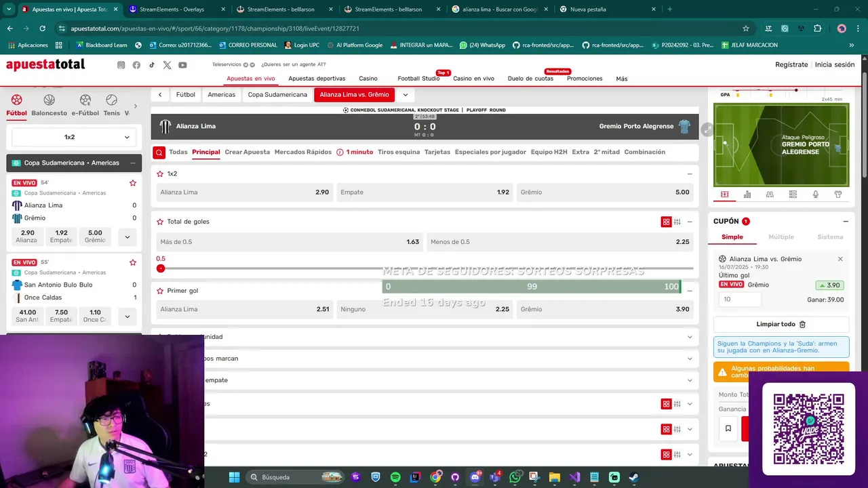
Task: Switch to the Tarjetas tab
Action: coord(437,152)
